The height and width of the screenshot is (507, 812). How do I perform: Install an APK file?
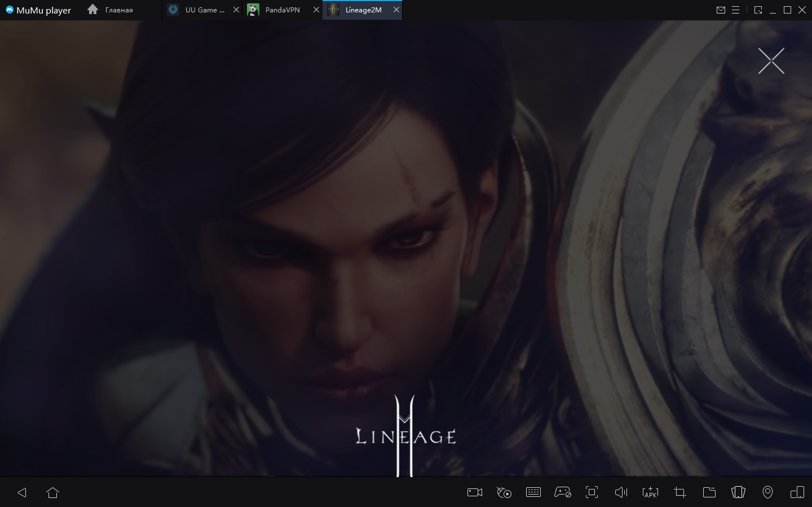coord(650,492)
